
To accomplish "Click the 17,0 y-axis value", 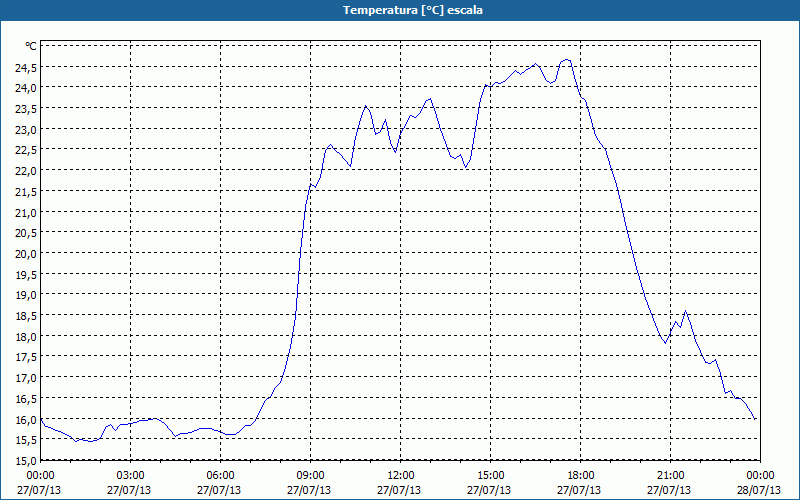I will point(26,378).
